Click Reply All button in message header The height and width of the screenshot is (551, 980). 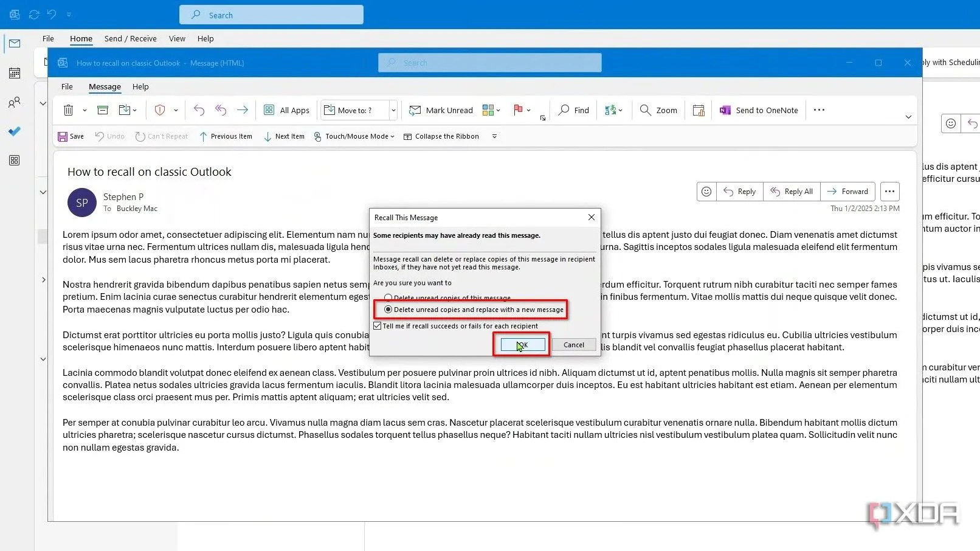pyautogui.click(x=792, y=192)
